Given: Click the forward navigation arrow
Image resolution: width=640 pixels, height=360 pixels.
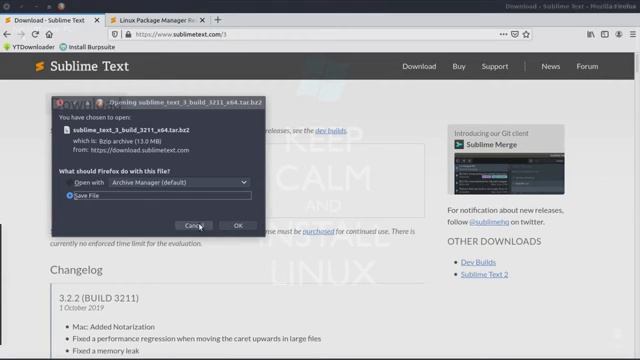Looking at the screenshot, I should 21,34.
